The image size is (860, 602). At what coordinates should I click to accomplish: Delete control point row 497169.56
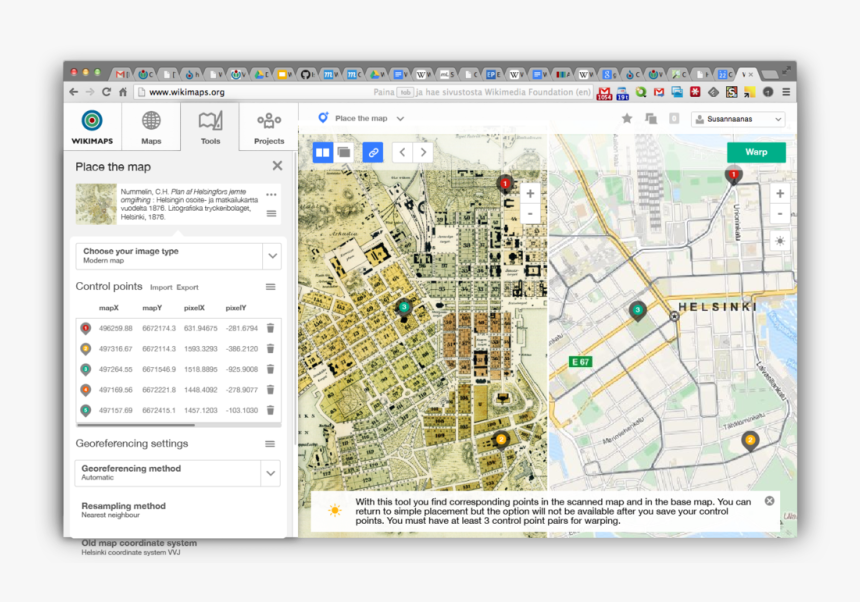point(270,389)
